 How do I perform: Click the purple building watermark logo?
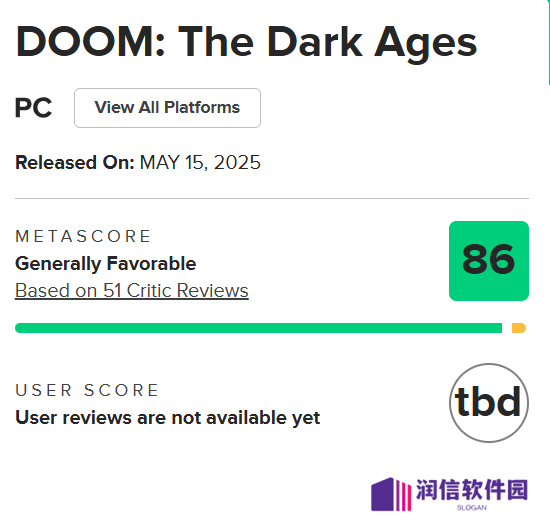click(x=383, y=494)
